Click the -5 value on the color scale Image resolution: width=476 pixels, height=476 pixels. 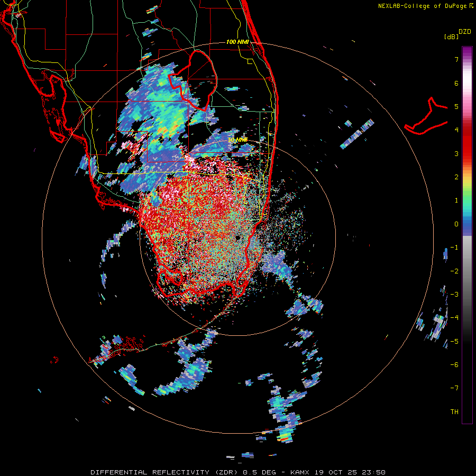454,342
